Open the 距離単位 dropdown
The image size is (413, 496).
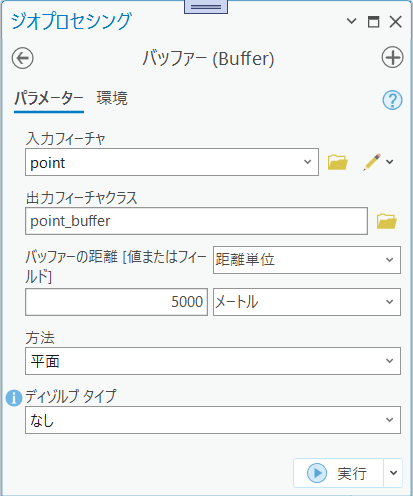(x=307, y=260)
